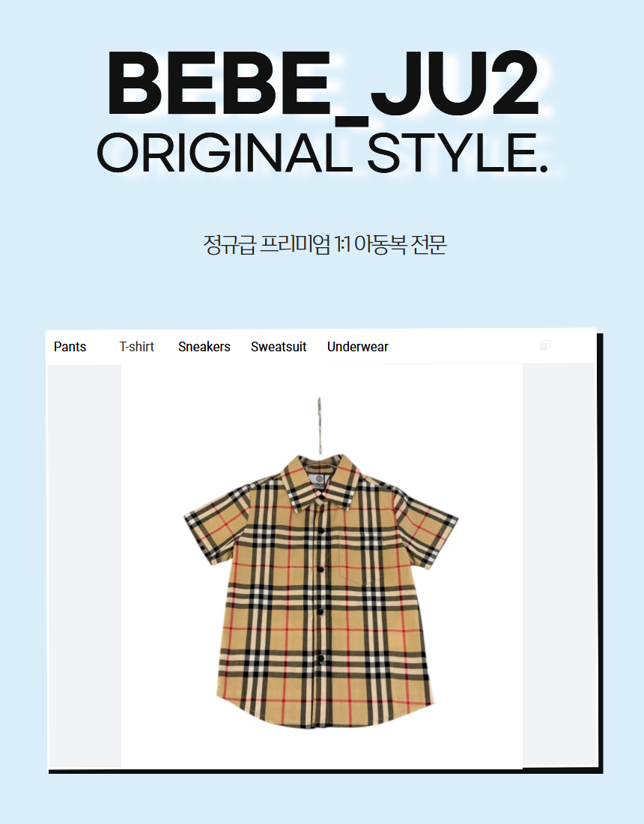This screenshot has width=644, height=824.
Task: Click the gray panel left of product
Action: (85, 566)
